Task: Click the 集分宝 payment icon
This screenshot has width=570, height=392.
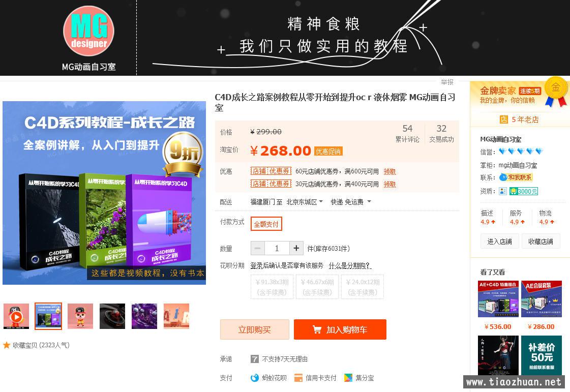Action: coord(348,378)
